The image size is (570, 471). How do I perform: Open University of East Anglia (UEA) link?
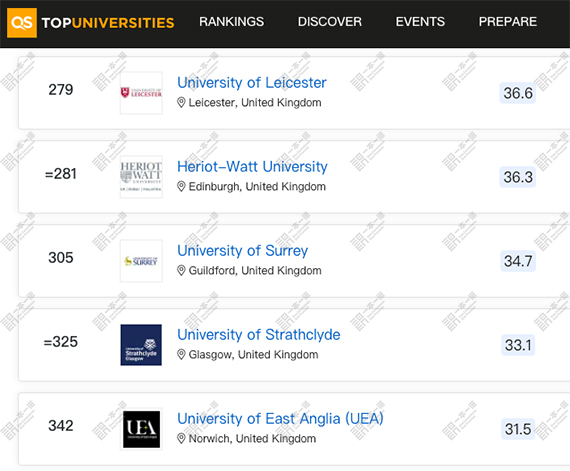(x=280, y=419)
